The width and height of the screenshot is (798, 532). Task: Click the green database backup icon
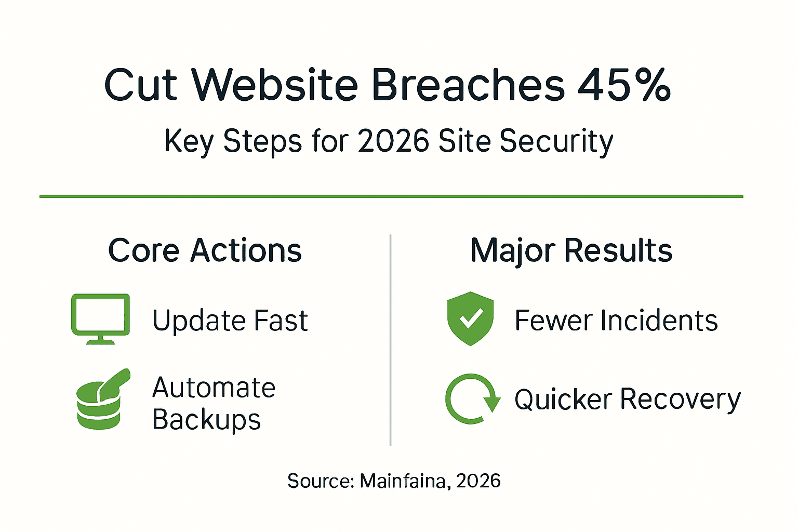click(102, 400)
